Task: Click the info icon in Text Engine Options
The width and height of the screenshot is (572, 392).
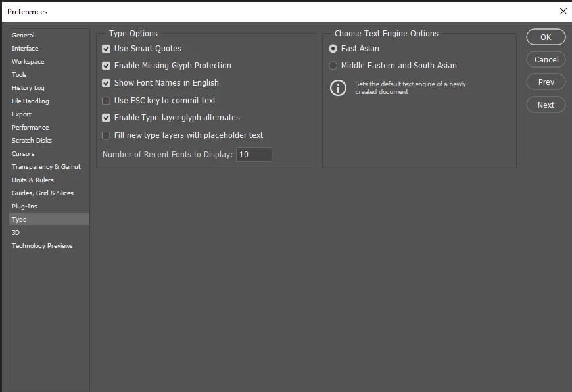Action: [338, 88]
